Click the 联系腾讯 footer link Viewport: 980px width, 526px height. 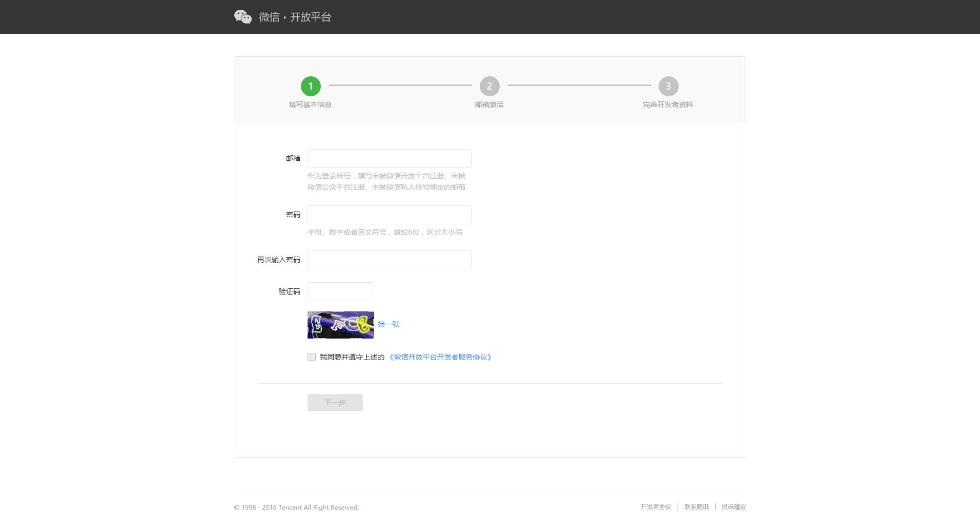[696, 507]
